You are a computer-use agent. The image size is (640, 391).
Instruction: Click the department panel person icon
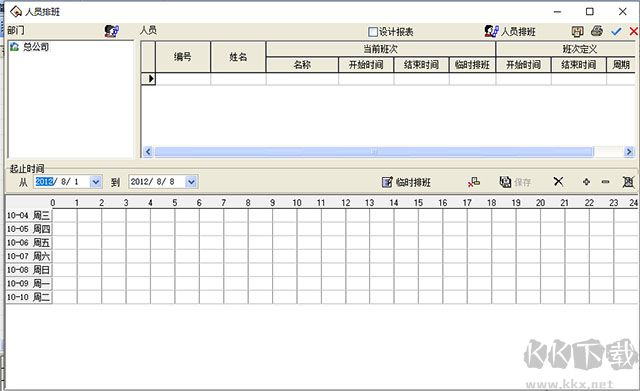(111, 31)
